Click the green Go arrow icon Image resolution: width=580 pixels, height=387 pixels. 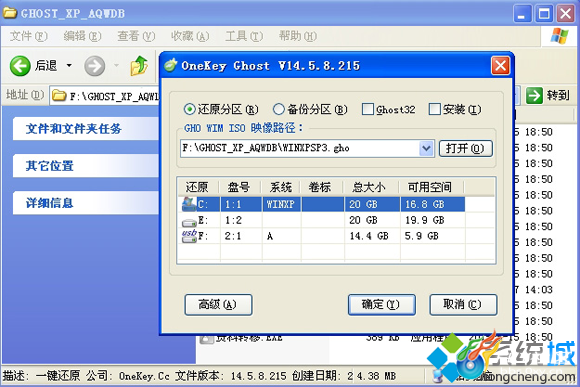(535, 95)
